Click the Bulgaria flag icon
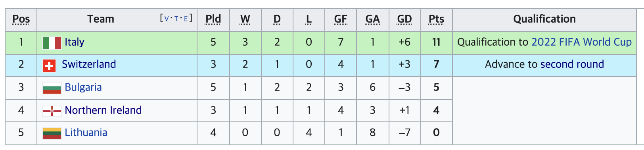Screen dimensions: 644x150 (x=52, y=88)
